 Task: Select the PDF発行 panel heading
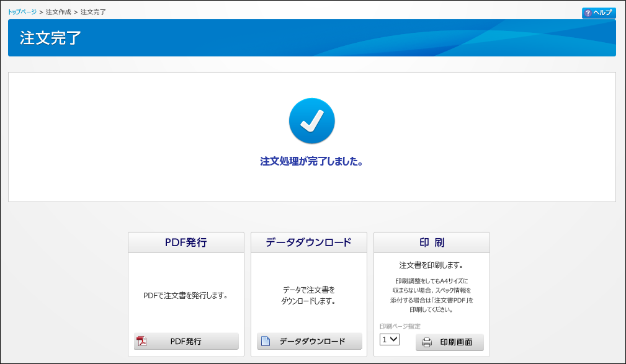(x=186, y=242)
